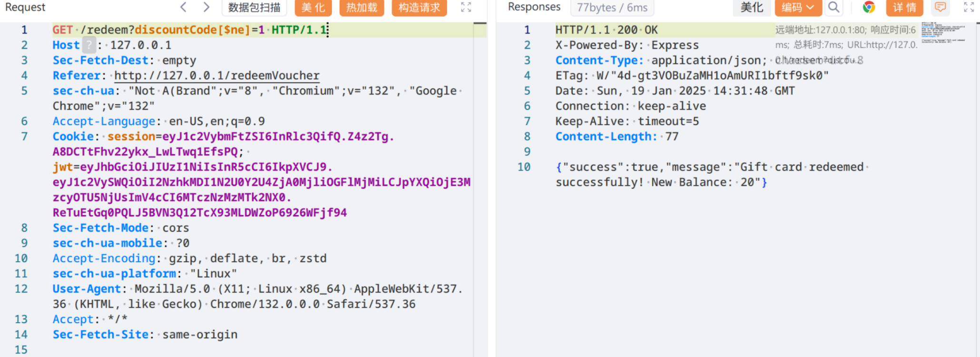Open the comment bubble icon

coord(940,7)
